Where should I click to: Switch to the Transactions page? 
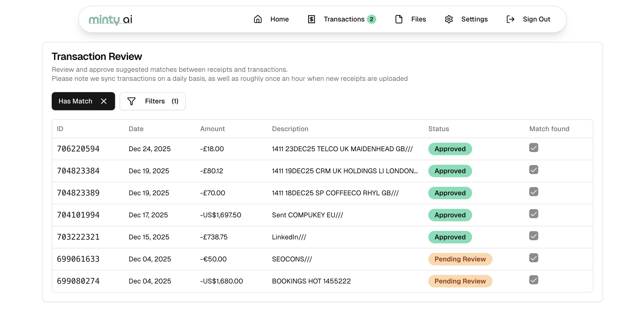[344, 19]
